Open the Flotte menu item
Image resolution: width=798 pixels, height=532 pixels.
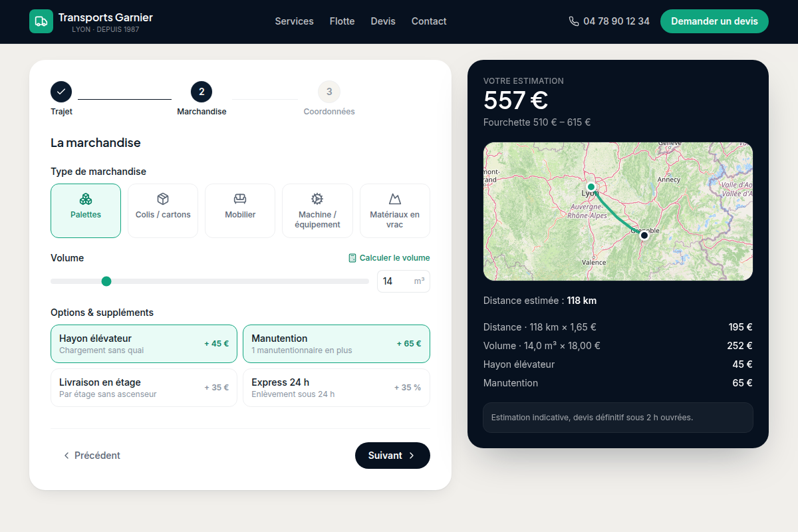342,21
